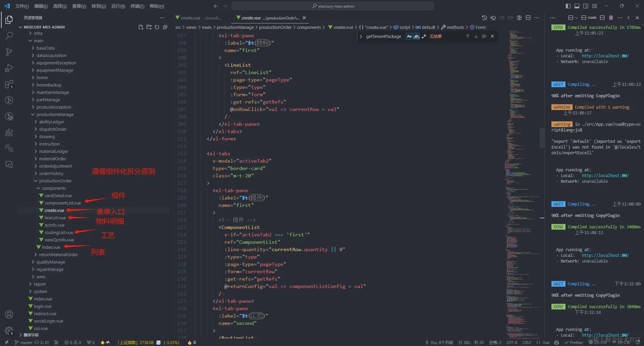Screen dimensions: 644x346
Task: Create a new file in the explorer
Action: pyautogui.click(x=141, y=27)
